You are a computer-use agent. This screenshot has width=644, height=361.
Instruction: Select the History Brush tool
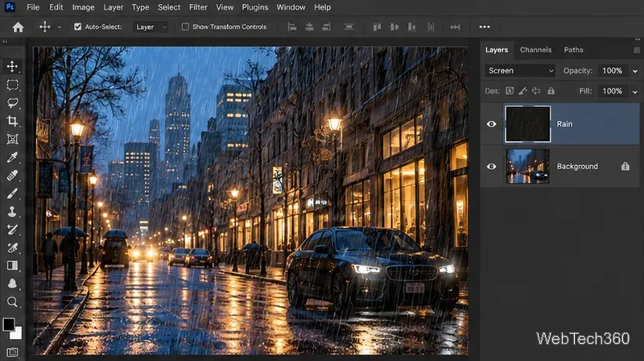coord(12,230)
